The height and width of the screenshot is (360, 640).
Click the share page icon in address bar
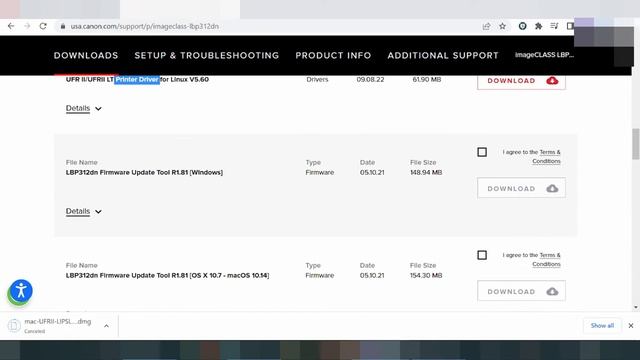click(x=486, y=26)
